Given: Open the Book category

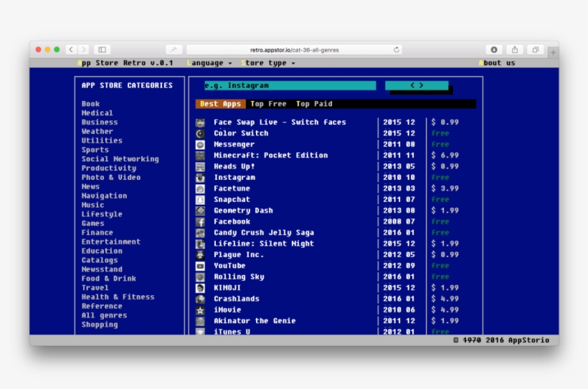Looking at the screenshot, I should 91,104.
